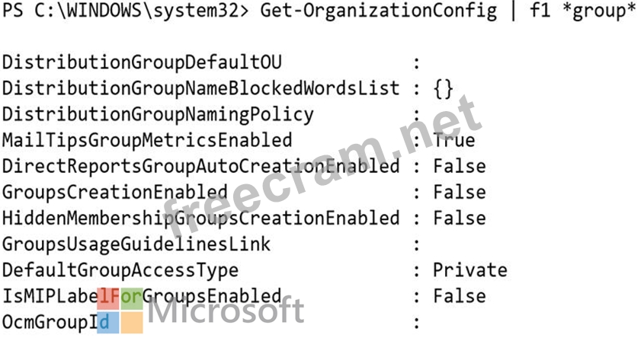Click the GroupsUsageGuidelinesLink property name
Viewport: 644px width, 338px height.
point(136,245)
